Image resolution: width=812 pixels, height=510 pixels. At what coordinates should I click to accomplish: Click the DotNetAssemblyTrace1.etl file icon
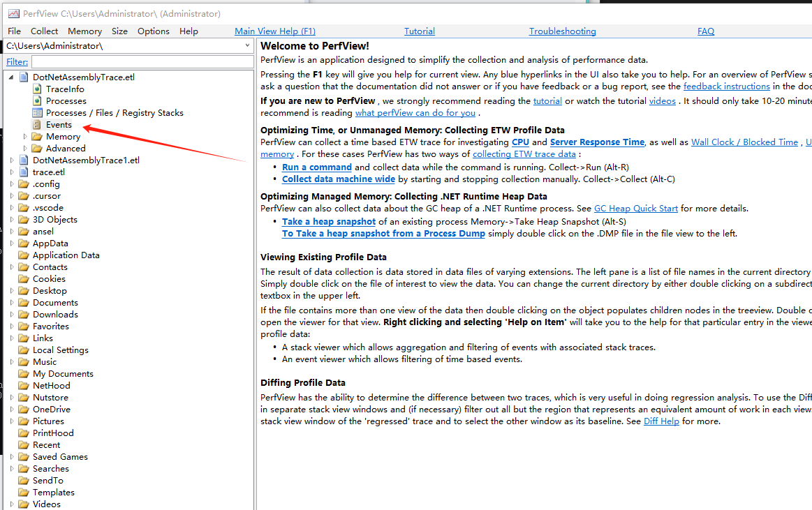(23, 160)
